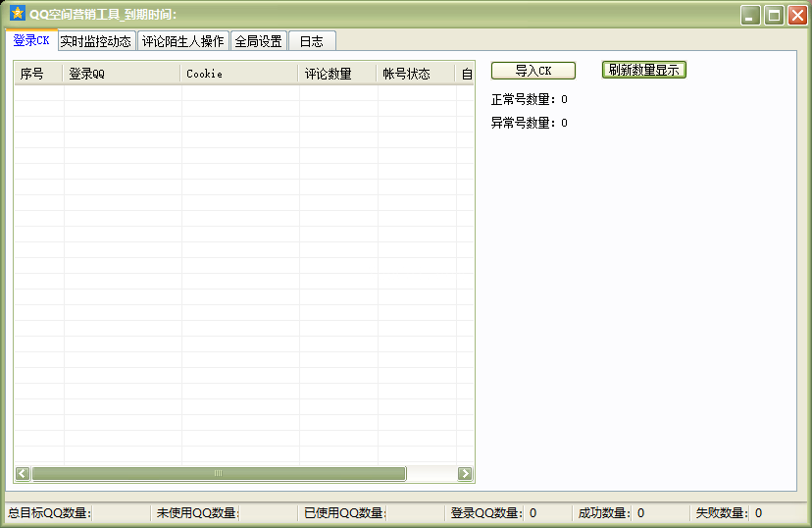
Task: Click the star app icon in title bar
Action: [x=17, y=14]
